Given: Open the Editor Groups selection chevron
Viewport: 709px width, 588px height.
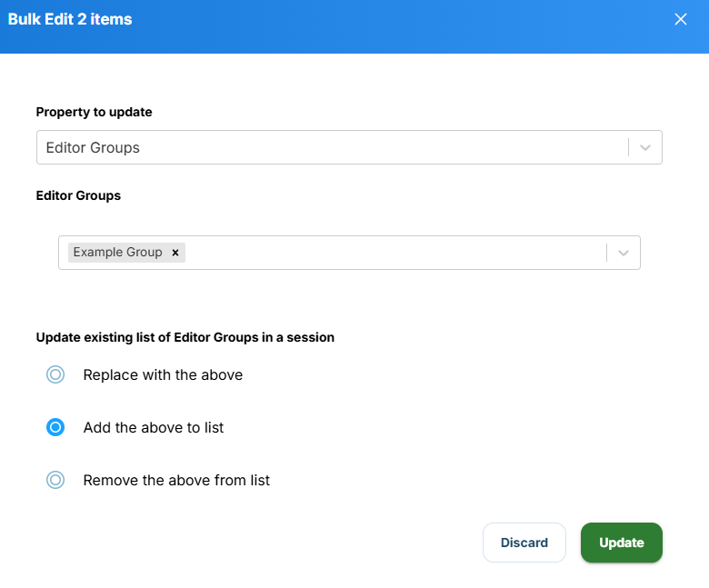Looking at the screenshot, I should (623, 253).
